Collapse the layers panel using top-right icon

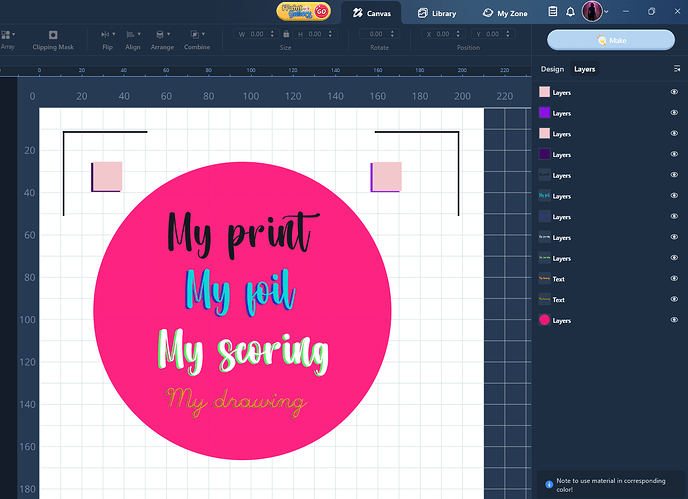(x=676, y=70)
